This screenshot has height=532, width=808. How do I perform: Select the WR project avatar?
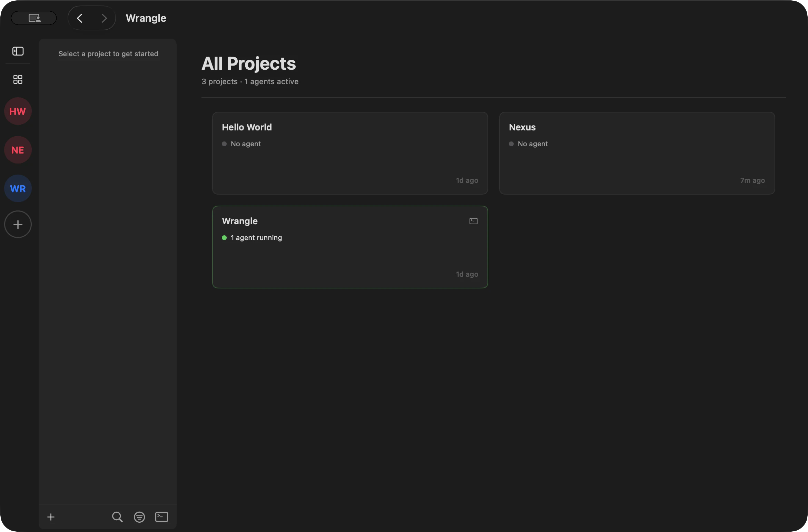18,188
